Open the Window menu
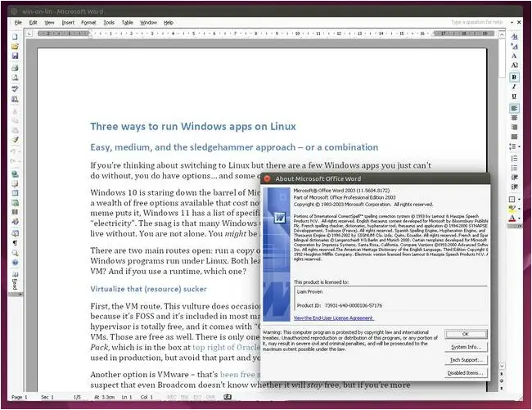 tap(148, 22)
